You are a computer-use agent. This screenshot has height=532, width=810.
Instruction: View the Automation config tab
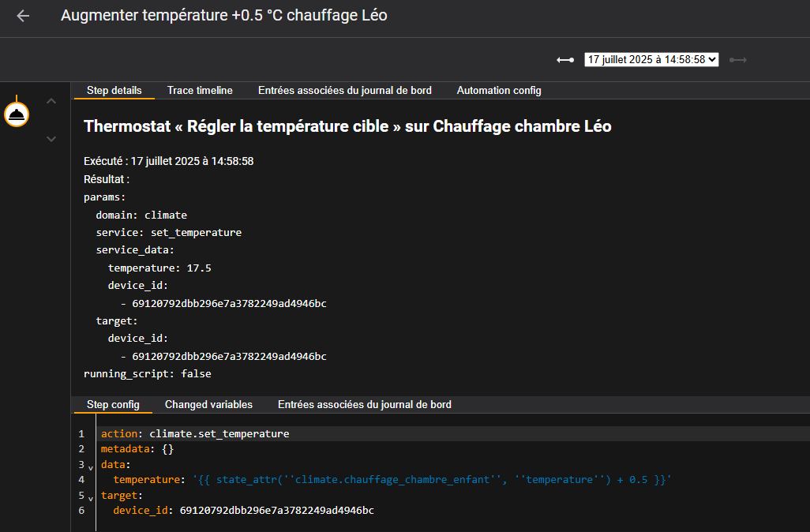point(498,91)
